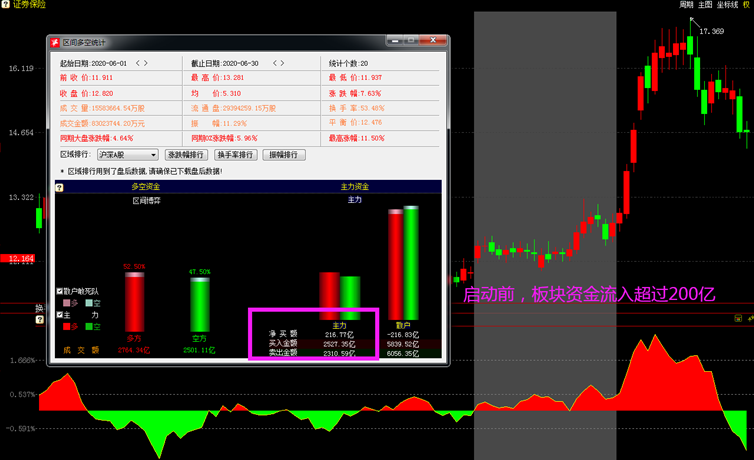The width and height of the screenshot is (754, 460).
Task: Click previous arrow beside 起始日期
Action: 138,63
